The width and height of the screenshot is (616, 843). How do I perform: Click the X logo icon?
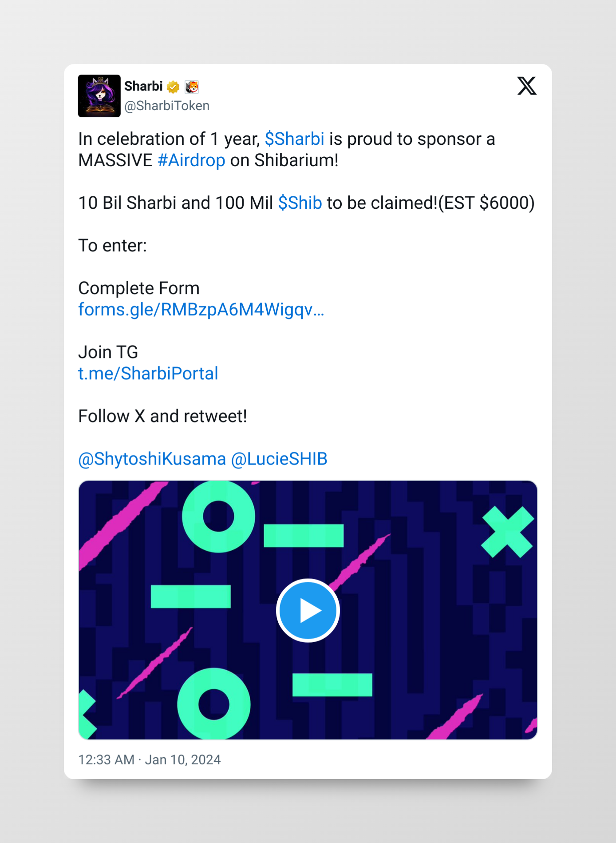coord(527,86)
